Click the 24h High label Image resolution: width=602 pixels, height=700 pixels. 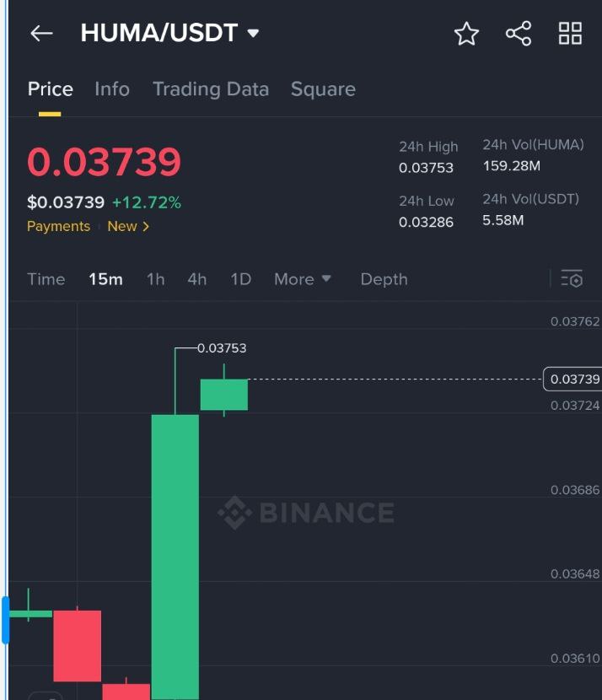click(x=428, y=147)
